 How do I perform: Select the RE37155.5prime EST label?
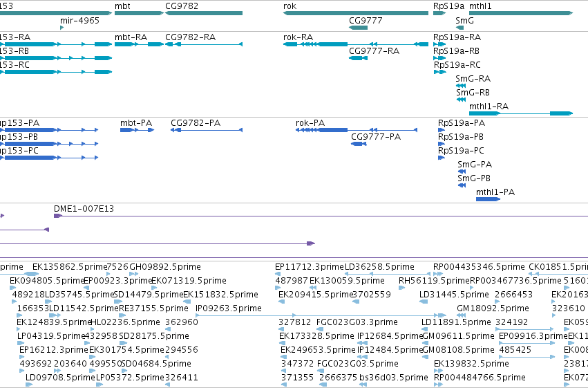[x=153, y=309]
